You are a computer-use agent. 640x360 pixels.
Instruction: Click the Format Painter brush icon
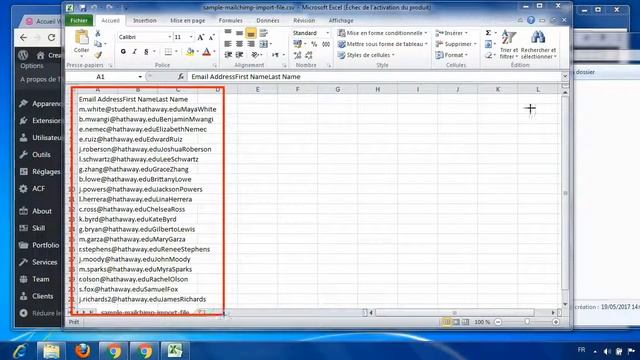[98, 54]
